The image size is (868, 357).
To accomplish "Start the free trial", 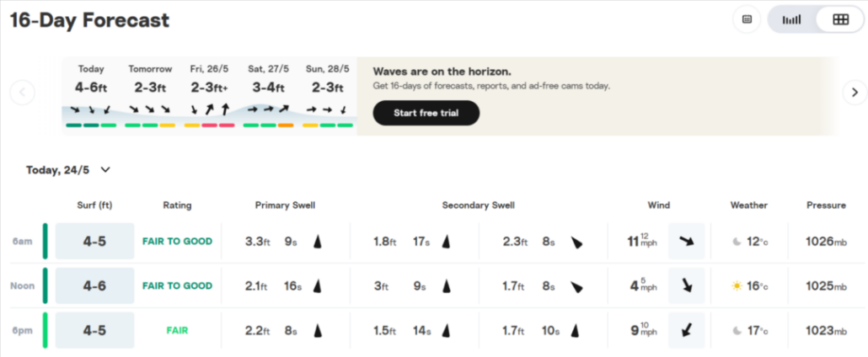I will click(426, 113).
